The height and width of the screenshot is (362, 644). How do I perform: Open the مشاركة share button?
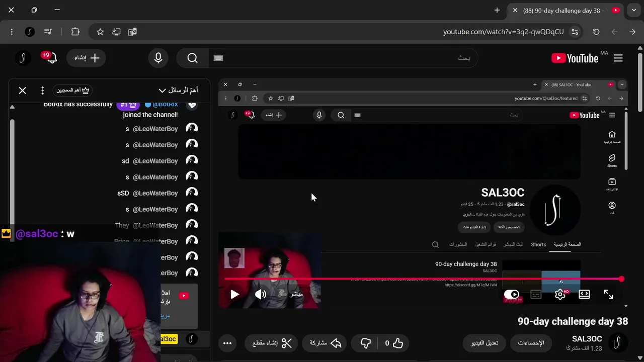325,343
